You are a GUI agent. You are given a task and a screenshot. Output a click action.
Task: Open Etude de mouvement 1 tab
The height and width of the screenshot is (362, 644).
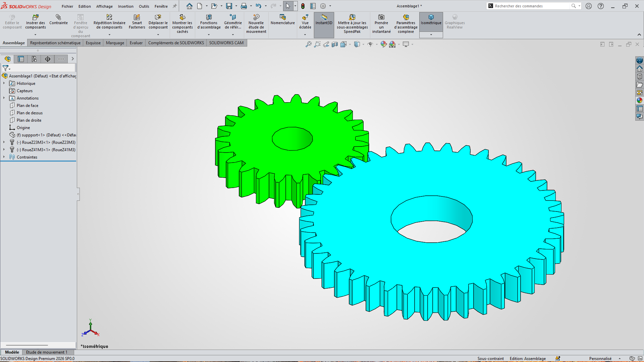(47, 352)
